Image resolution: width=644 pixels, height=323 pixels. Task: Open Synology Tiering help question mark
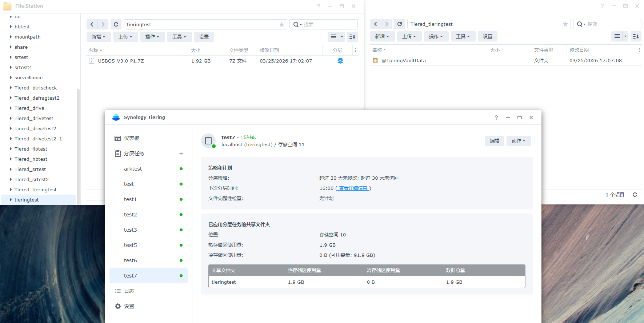(496, 117)
